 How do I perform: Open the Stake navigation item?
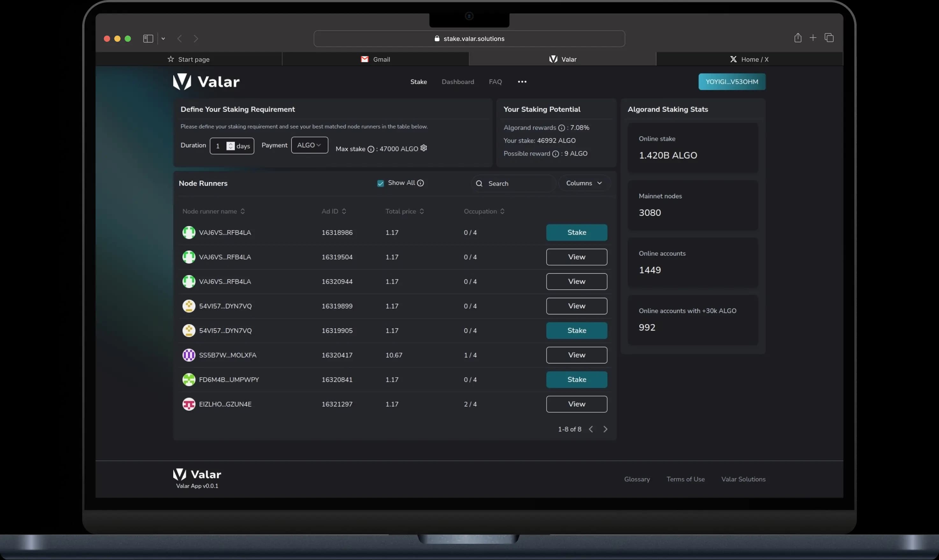[x=419, y=82]
